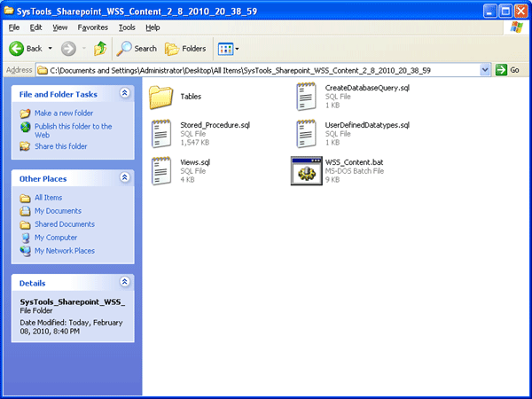Open the Tools menu

[127, 27]
